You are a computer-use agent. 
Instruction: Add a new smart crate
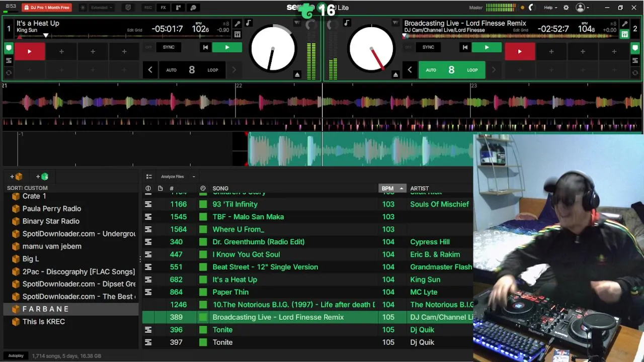(x=42, y=176)
